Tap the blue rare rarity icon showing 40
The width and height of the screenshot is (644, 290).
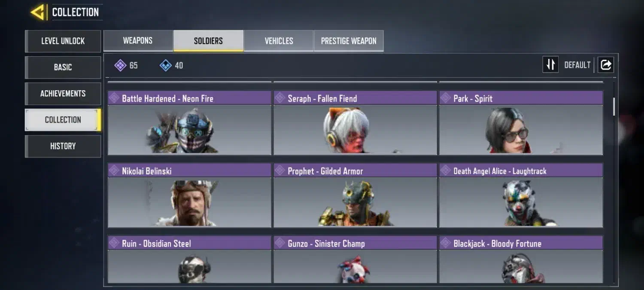166,65
